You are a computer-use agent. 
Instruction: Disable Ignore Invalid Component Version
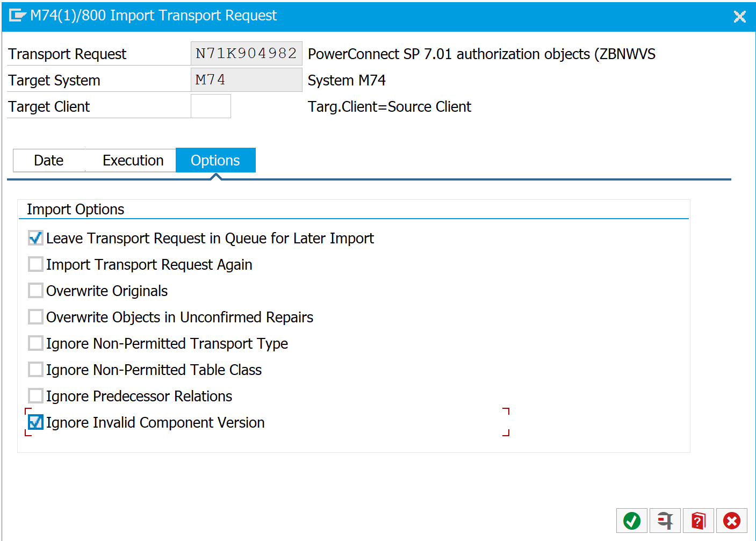tap(35, 422)
